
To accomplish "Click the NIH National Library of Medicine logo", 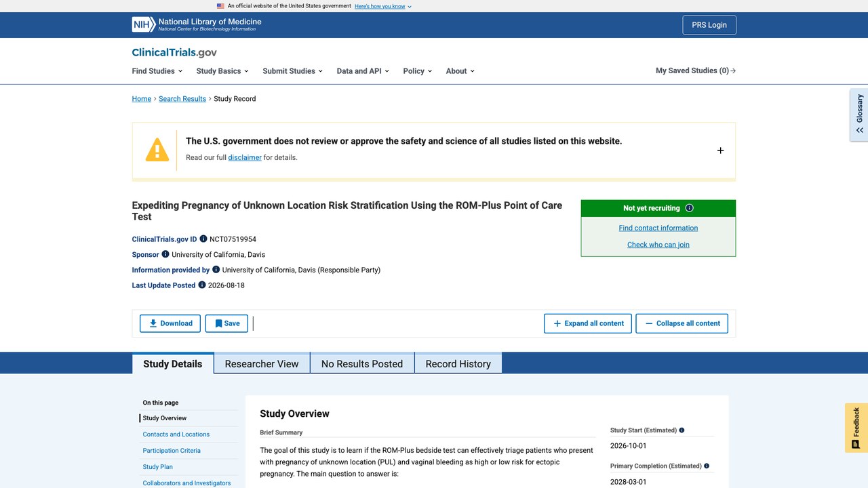I will (197, 25).
